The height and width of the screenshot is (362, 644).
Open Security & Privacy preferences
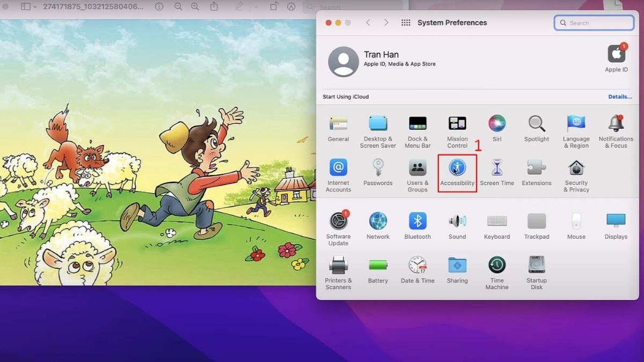576,176
